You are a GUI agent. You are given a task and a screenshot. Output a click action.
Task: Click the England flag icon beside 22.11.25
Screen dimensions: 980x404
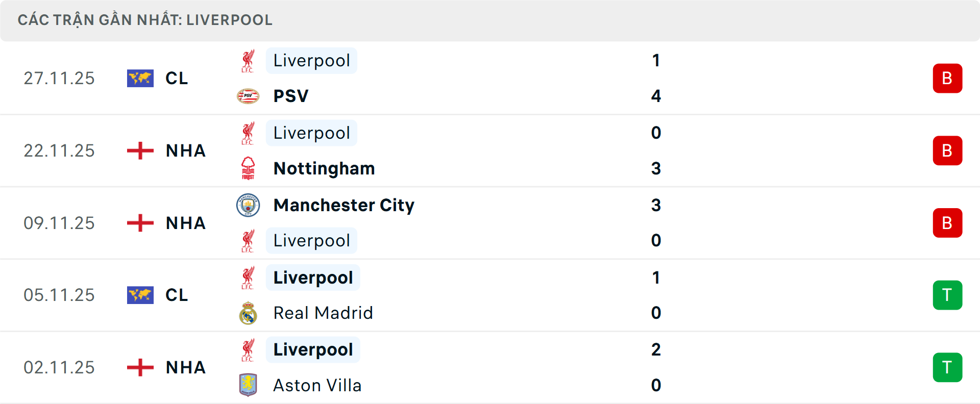click(x=140, y=150)
